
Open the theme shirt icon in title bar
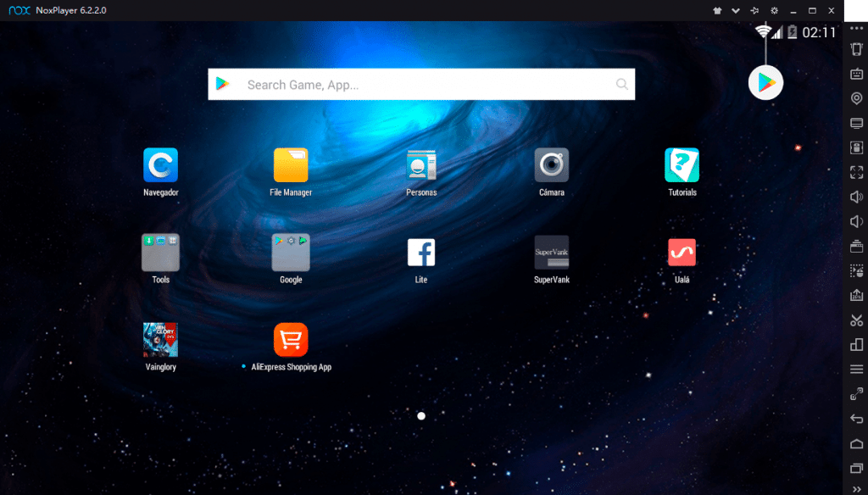pyautogui.click(x=717, y=10)
